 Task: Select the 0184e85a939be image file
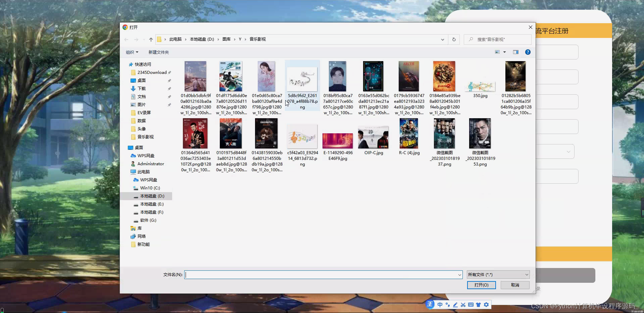coord(445,88)
